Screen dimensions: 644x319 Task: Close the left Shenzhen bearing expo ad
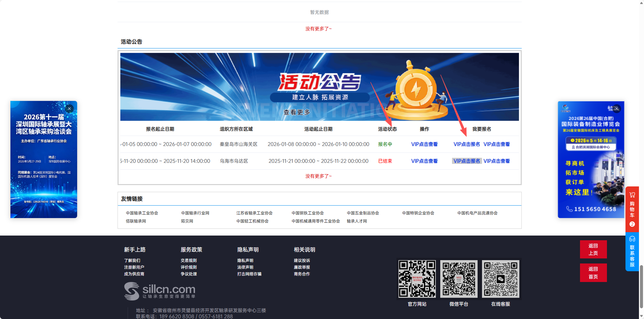(x=69, y=109)
